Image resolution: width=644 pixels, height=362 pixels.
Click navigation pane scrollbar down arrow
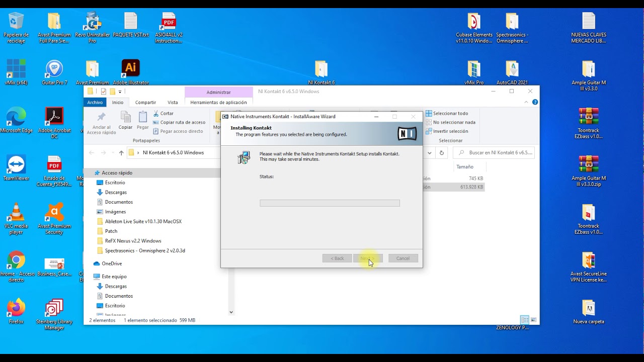point(231,312)
